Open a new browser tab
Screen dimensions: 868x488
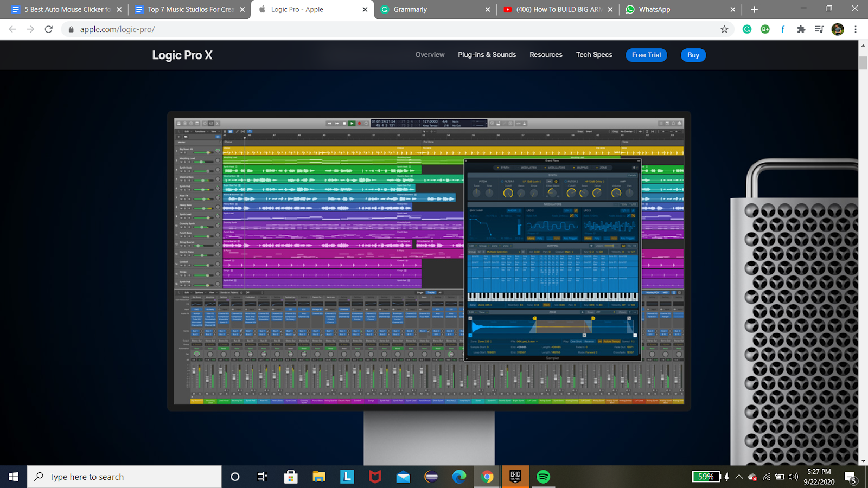(754, 9)
